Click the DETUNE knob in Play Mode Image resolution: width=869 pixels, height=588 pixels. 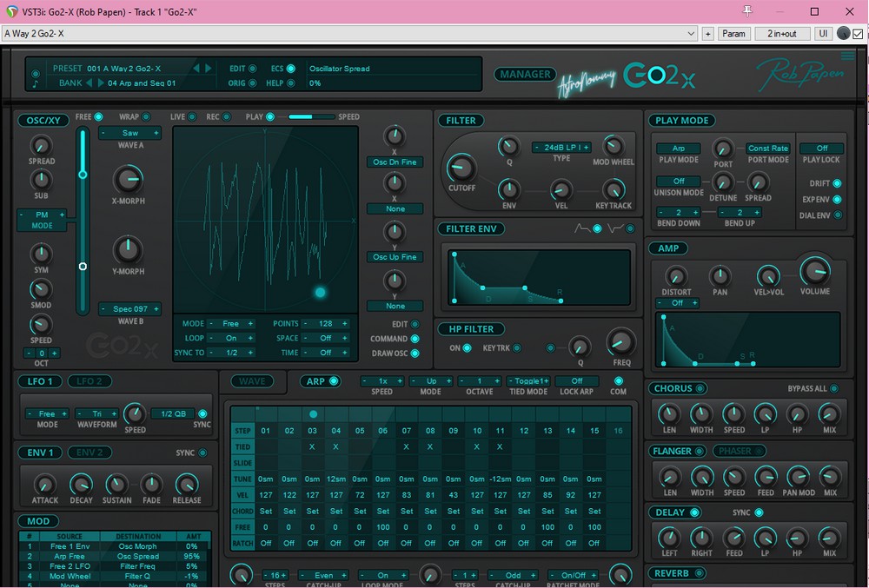pyautogui.click(x=723, y=182)
